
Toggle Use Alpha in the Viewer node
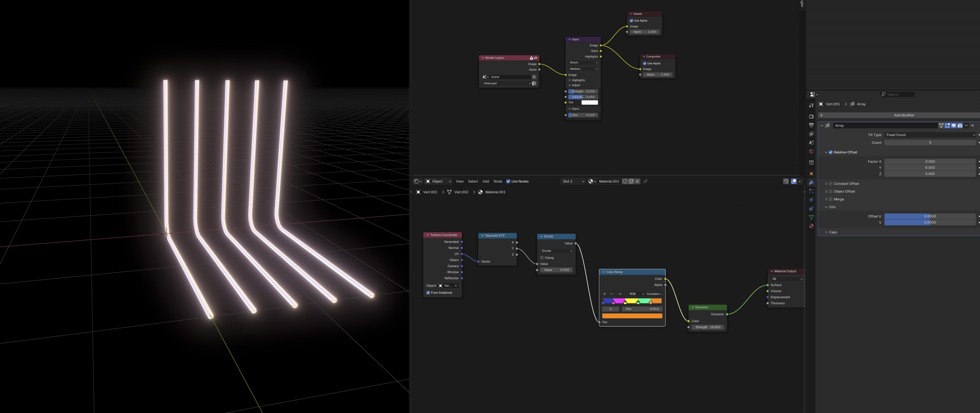click(632, 21)
